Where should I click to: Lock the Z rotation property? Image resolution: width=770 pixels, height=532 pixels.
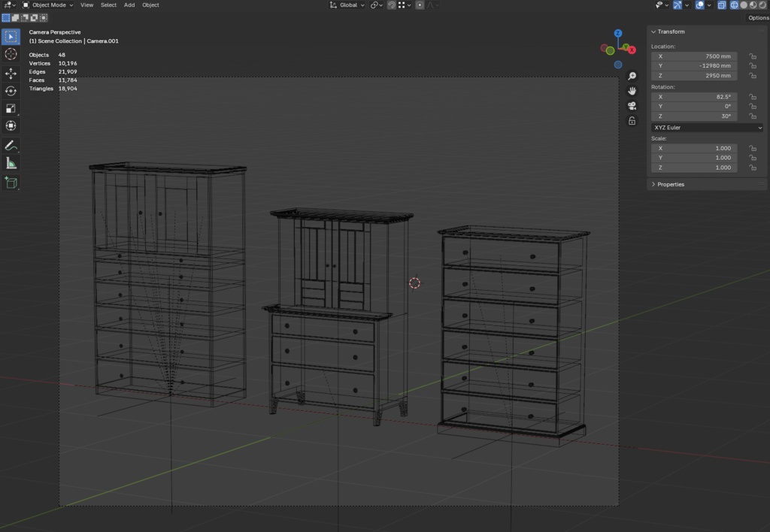coord(752,116)
